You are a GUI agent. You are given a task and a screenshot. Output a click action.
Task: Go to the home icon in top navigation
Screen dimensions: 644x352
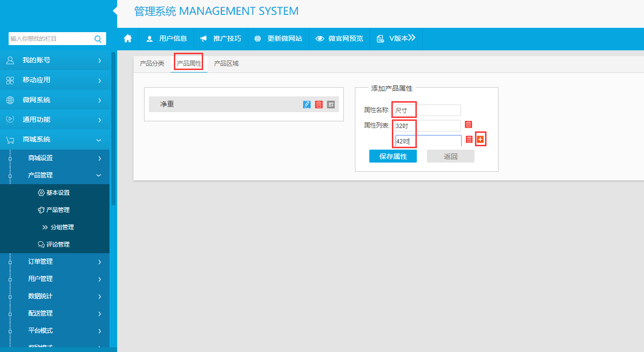(128, 38)
